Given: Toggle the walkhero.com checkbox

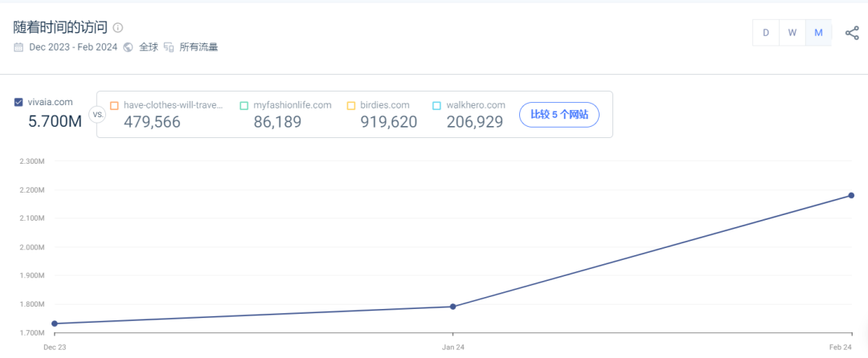Looking at the screenshot, I should coord(436,105).
